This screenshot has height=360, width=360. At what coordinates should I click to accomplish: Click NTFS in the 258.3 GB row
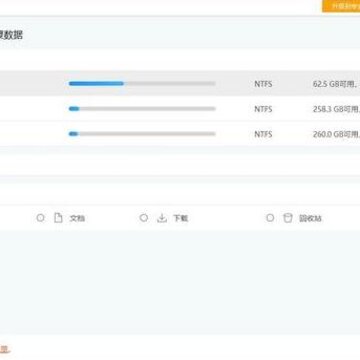[263, 109]
